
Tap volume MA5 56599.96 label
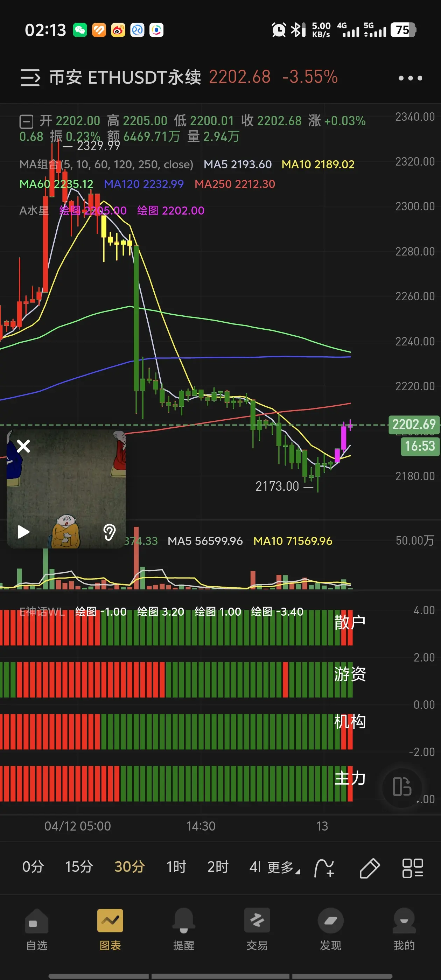[205, 541]
